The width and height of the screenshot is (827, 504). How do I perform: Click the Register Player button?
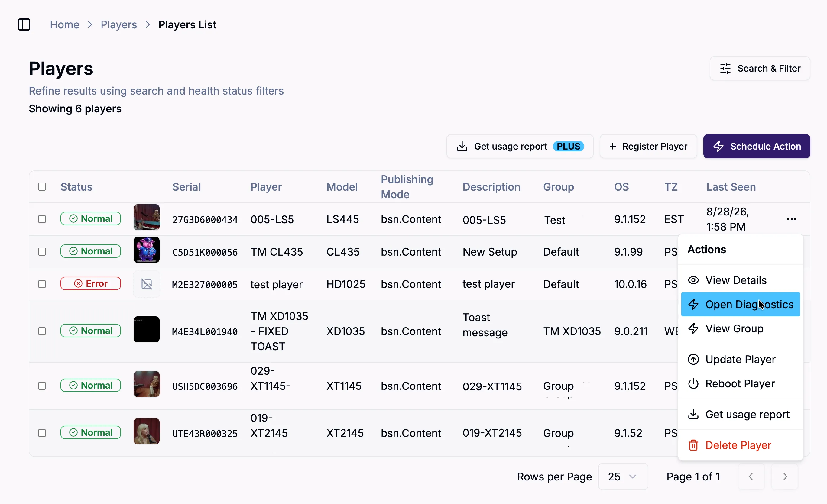point(648,146)
